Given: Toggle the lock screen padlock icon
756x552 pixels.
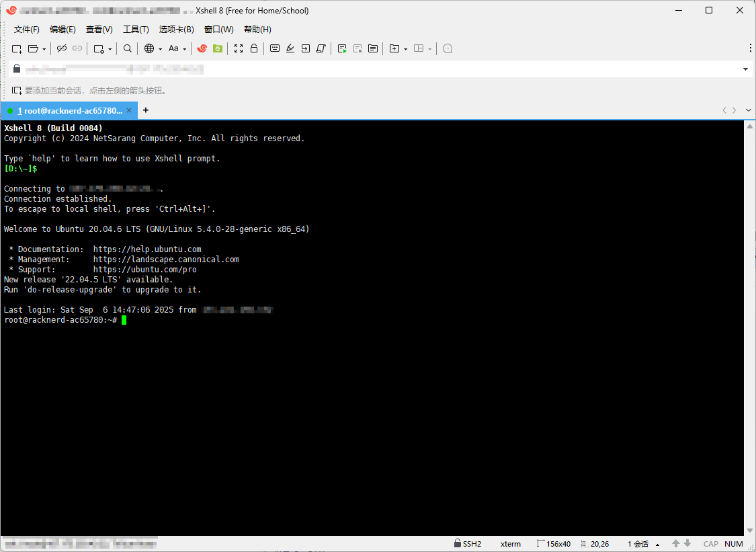Looking at the screenshot, I should 254,48.
